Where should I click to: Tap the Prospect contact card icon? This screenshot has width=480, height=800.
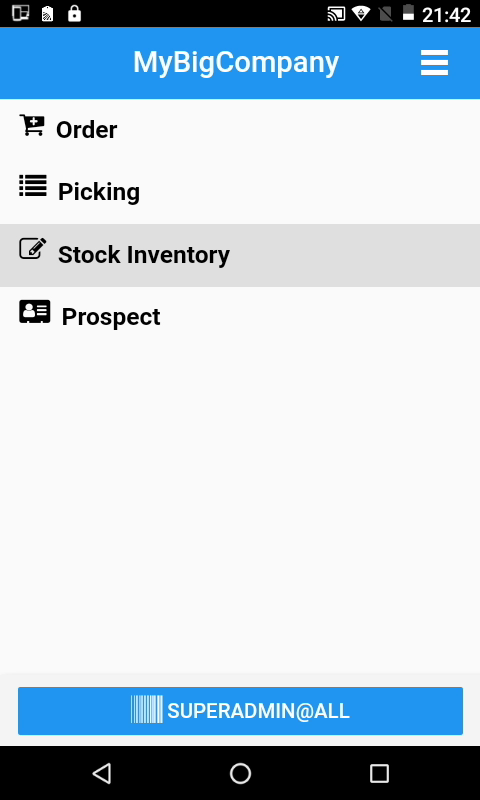click(35, 311)
